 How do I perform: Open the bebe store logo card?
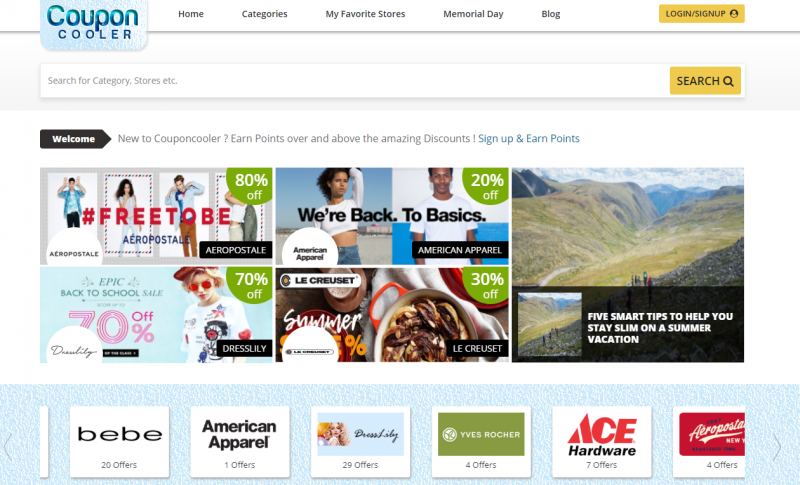pos(119,436)
